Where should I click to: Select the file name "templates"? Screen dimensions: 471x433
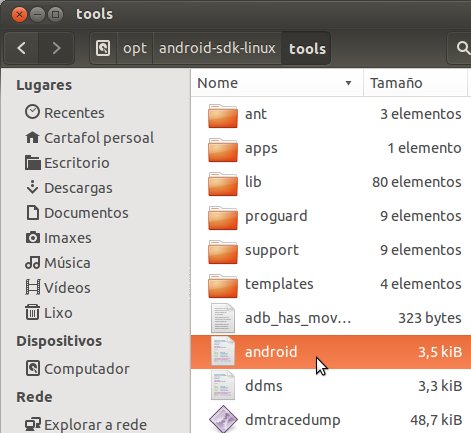[x=279, y=284]
